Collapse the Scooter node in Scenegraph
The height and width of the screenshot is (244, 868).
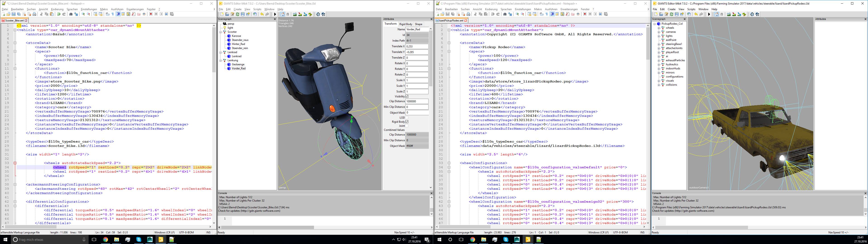coord(221,32)
